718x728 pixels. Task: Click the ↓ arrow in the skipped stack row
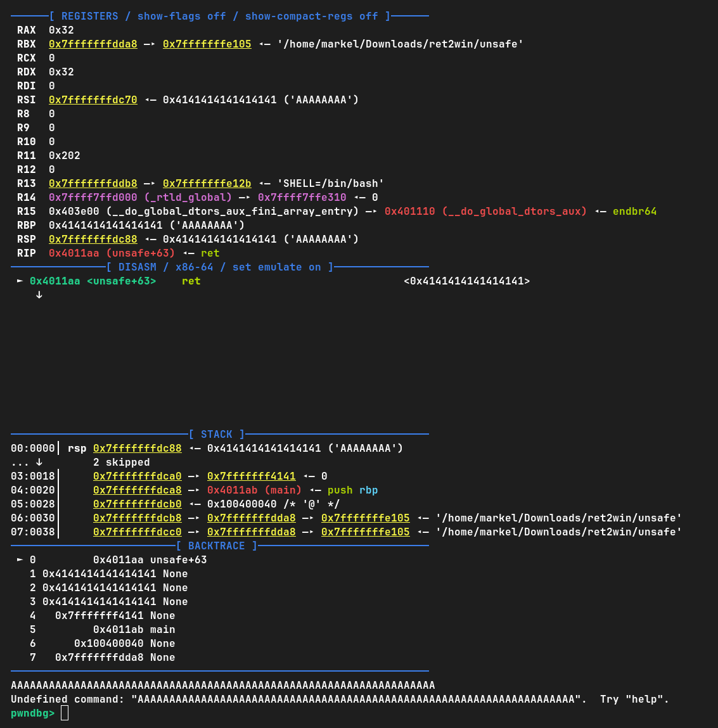point(39,462)
